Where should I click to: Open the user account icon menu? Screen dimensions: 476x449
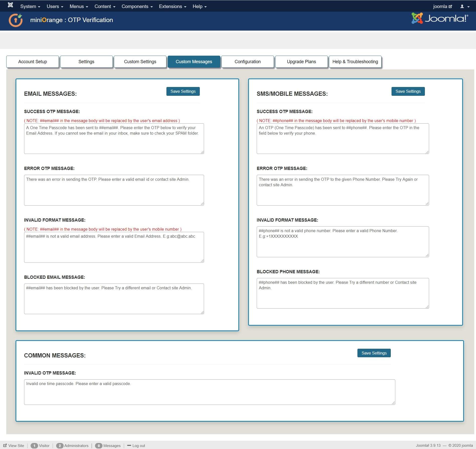tap(464, 7)
